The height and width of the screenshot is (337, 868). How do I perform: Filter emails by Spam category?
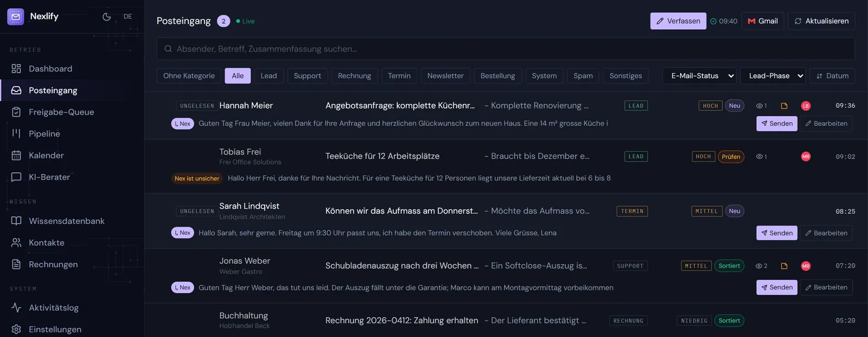(583, 76)
